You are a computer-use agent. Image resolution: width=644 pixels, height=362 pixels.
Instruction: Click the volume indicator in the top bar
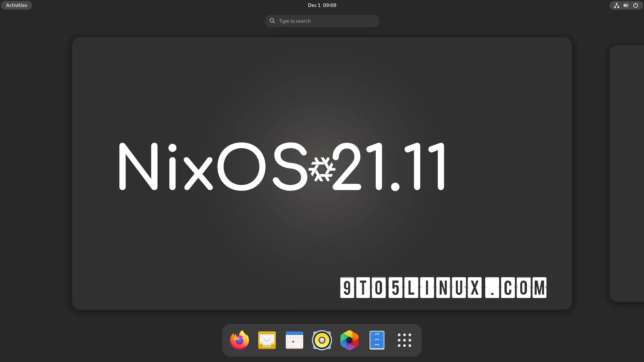click(x=626, y=5)
